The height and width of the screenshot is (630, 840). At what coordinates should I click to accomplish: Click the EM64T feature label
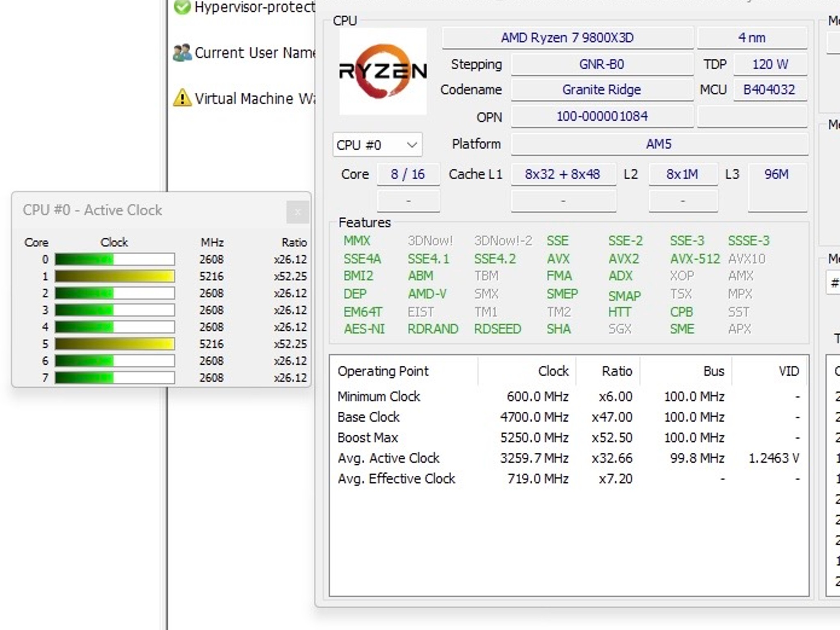pos(363,312)
